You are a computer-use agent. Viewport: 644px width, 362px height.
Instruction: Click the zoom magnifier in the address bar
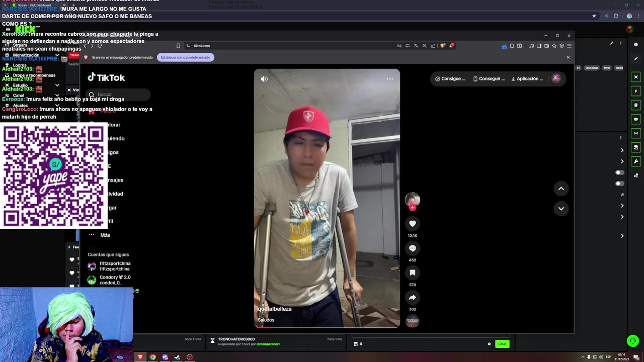425,46
